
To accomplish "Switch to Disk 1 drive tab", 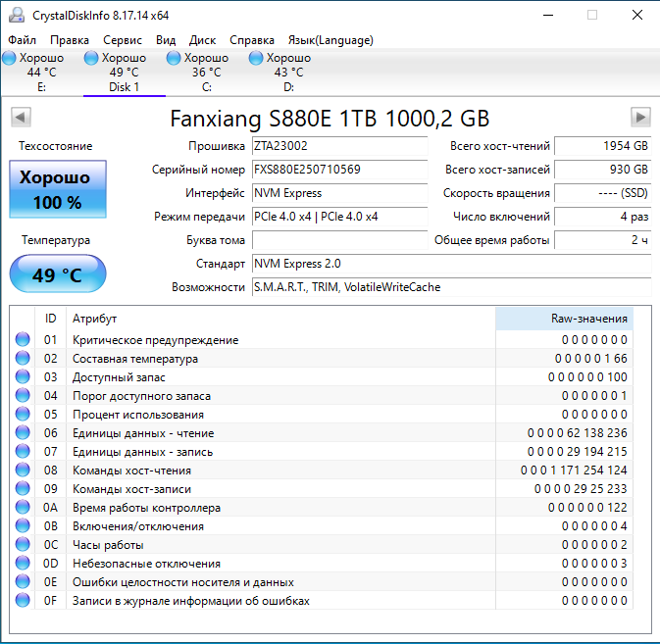I will click(124, 73).
